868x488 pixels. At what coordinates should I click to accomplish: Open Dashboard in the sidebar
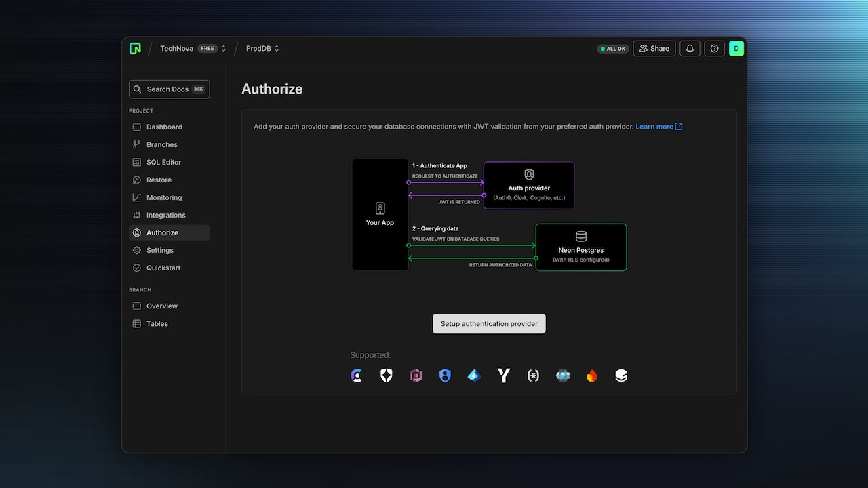170,127
